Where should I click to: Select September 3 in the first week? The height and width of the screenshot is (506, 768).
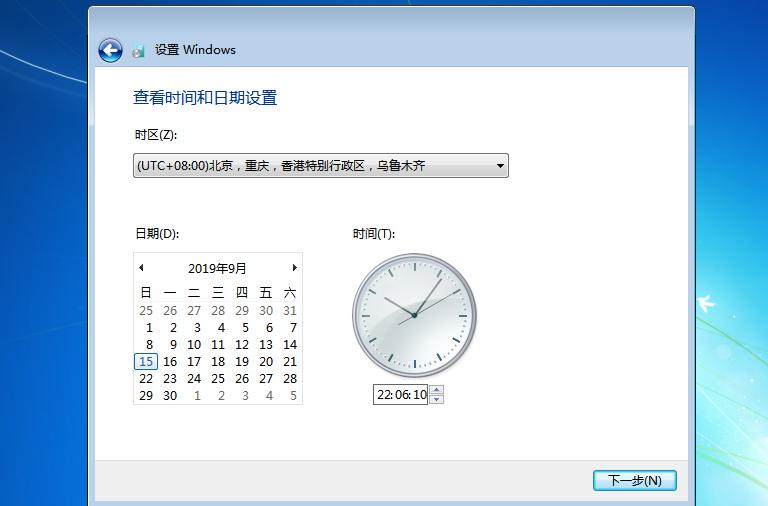[x=197, y=328]
